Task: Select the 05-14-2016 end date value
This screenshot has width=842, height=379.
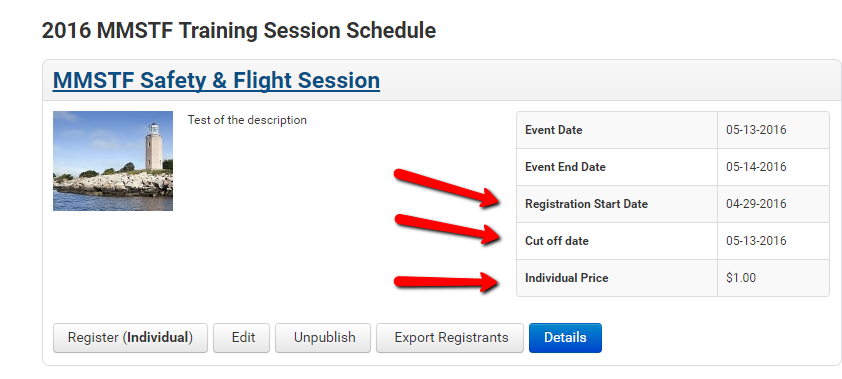Action: coord(756,167)
